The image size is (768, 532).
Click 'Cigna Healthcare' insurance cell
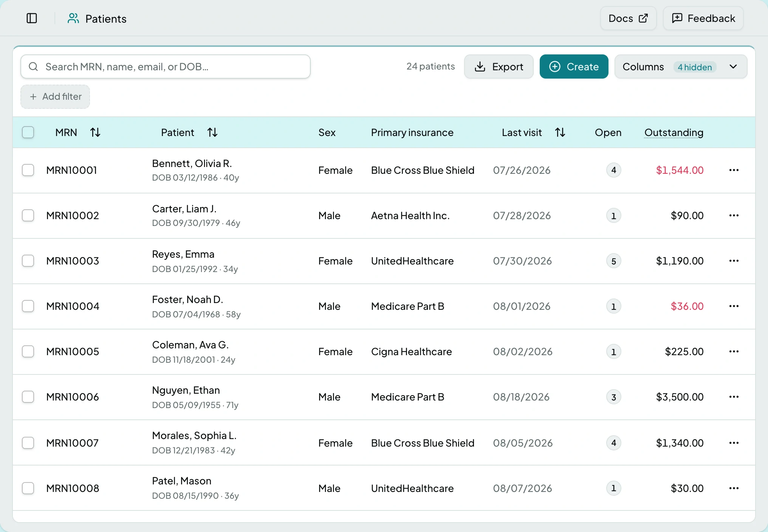point(411,351)
